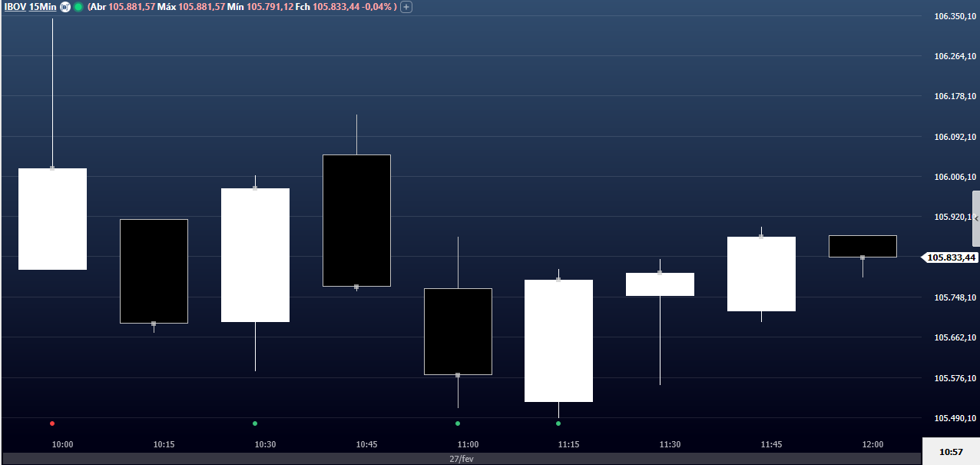Expand the collapsed right side panel arrow

[975, 219]
